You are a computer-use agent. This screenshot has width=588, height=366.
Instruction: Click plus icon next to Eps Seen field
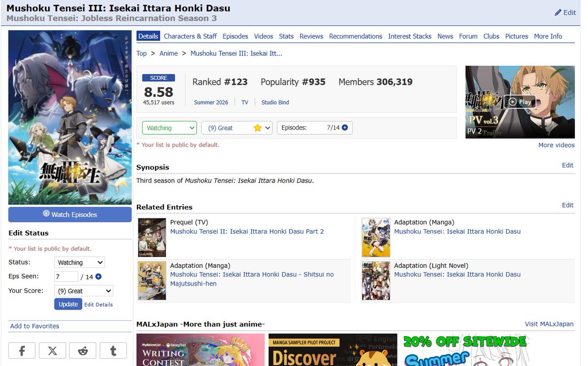98,277
